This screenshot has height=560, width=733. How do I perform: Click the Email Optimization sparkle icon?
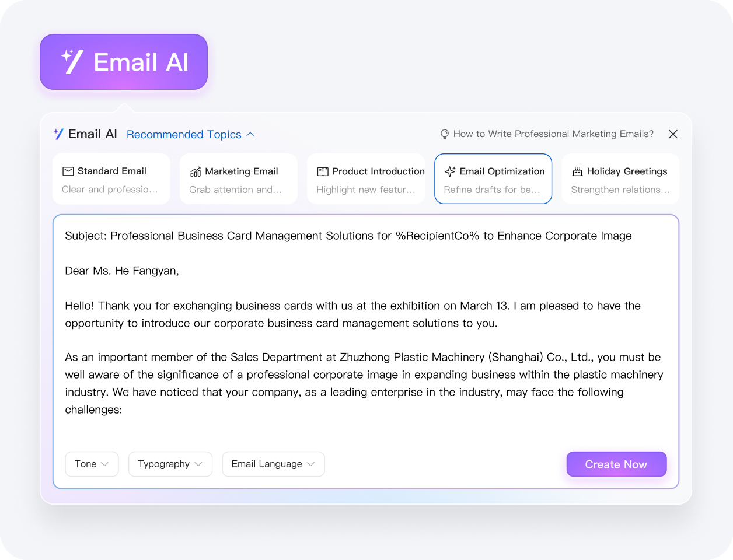click(449, 171)
